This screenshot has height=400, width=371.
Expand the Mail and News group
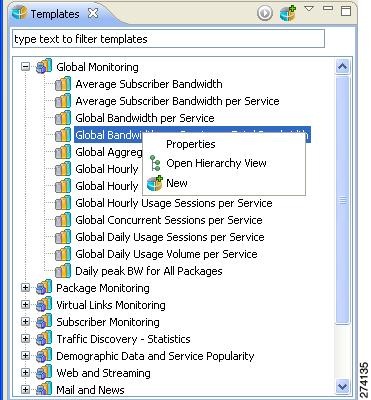pyautogui.click(x=25, y=389)
